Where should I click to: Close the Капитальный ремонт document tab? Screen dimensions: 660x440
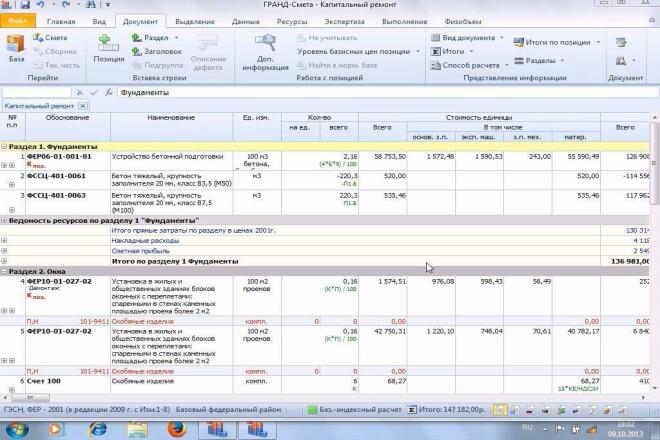[x=82, y=106]
